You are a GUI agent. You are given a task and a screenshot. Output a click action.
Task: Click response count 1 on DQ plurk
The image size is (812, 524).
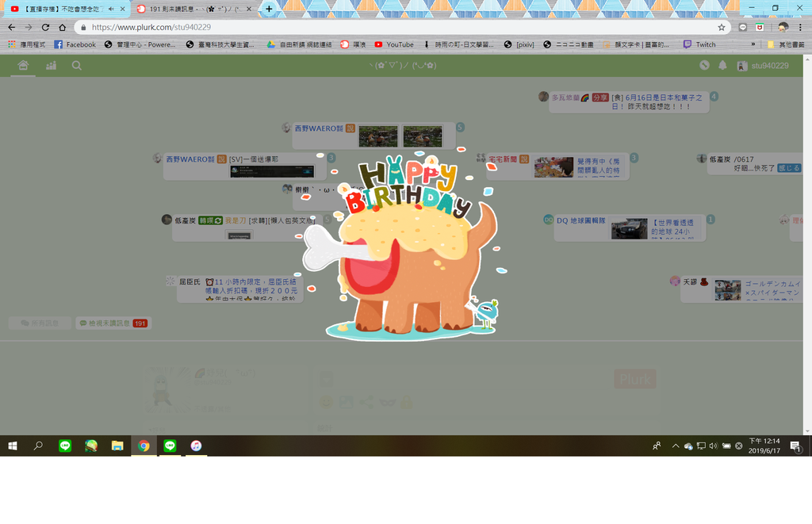[x=710, y=220]
